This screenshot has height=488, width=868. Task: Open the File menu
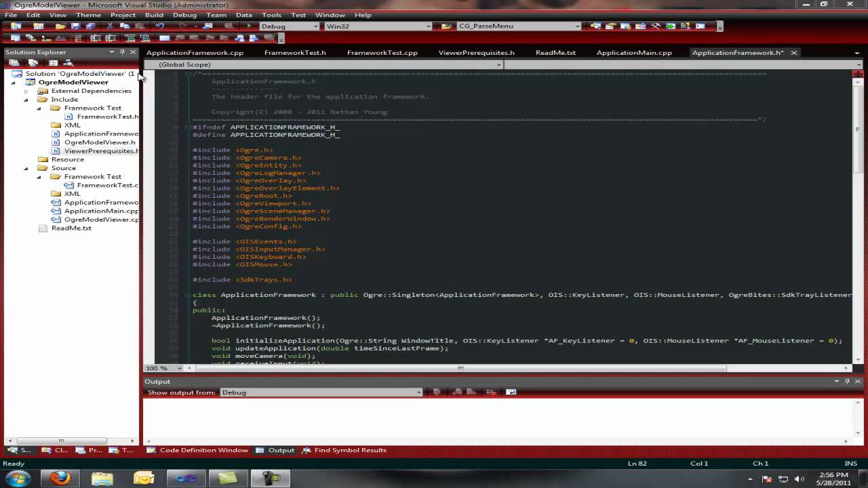point(11,15)
